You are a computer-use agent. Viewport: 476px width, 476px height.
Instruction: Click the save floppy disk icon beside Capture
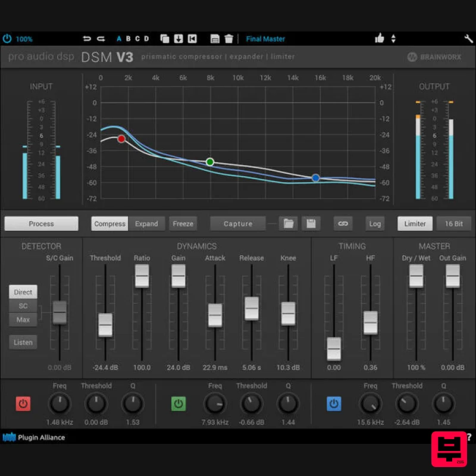tap(311, 223)
